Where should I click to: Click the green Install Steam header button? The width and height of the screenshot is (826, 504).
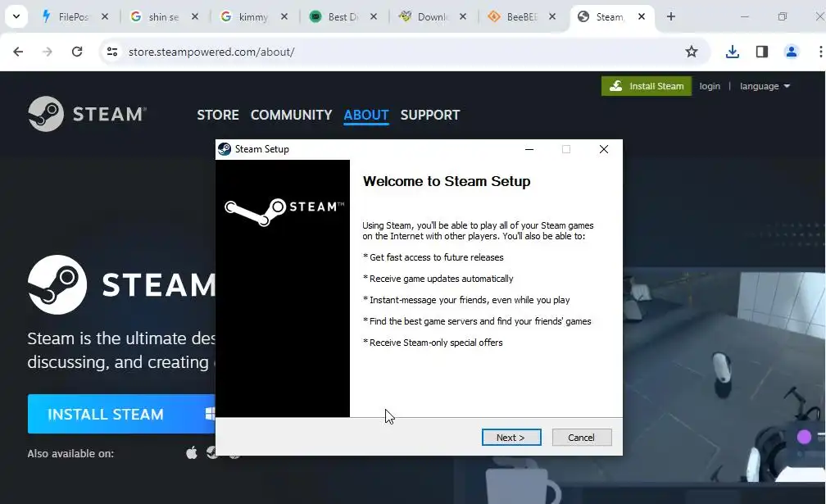click(647, 86)
